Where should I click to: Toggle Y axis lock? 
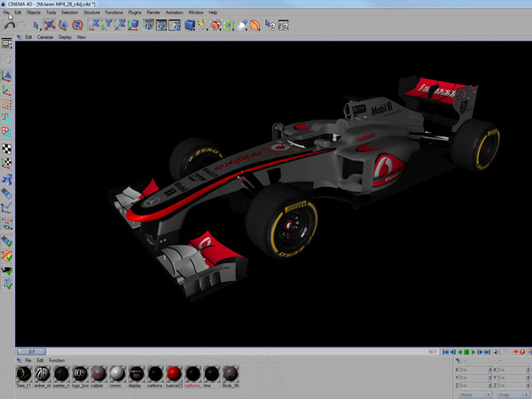pos(107,25)
